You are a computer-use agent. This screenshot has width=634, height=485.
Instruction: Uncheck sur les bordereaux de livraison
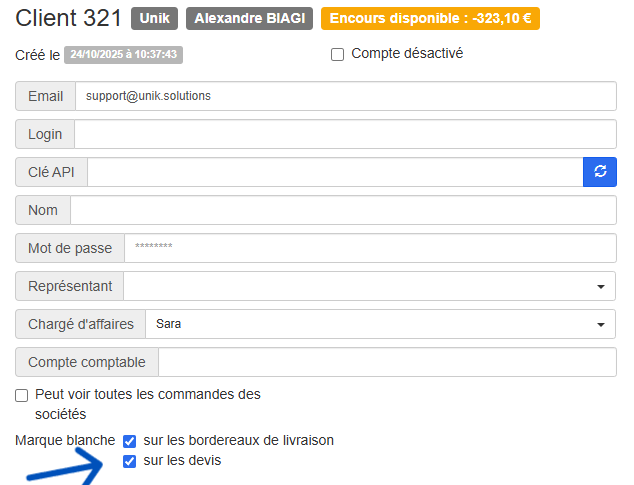click(x=129, y=440)
